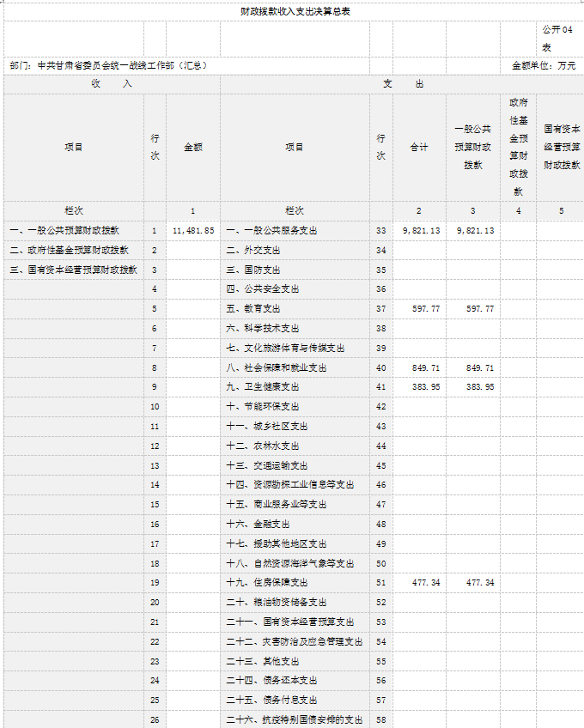Click income row 二、政府性基金预算财政拨款

(70, 251)
